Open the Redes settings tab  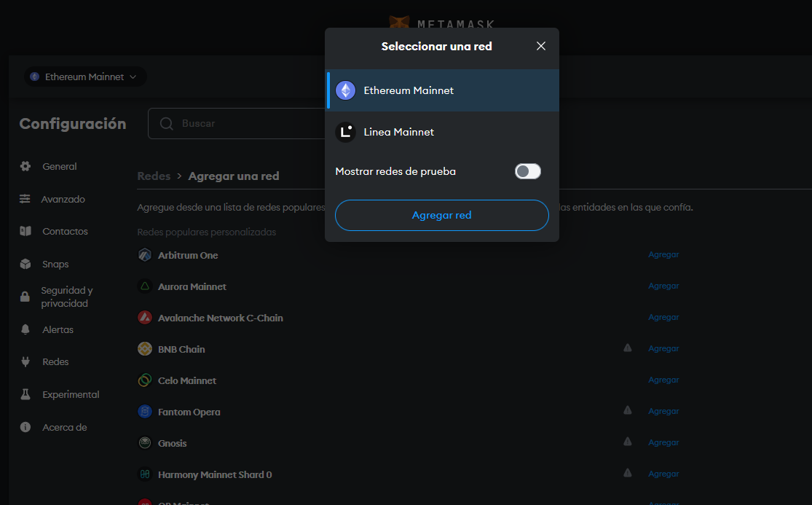click(55, 361)
